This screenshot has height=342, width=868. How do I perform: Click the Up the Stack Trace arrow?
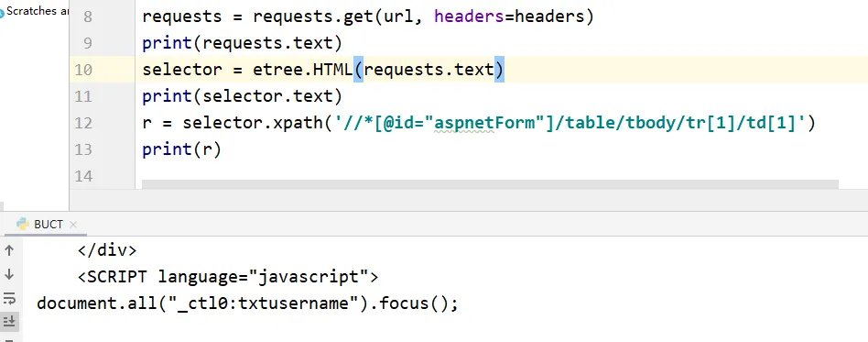coord(9,250)
